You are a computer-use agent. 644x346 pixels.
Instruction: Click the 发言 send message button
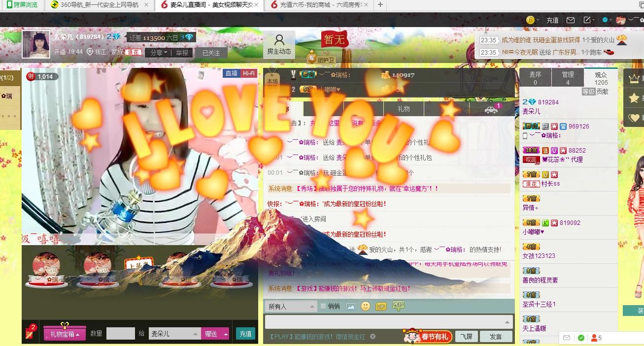(495, 337)
